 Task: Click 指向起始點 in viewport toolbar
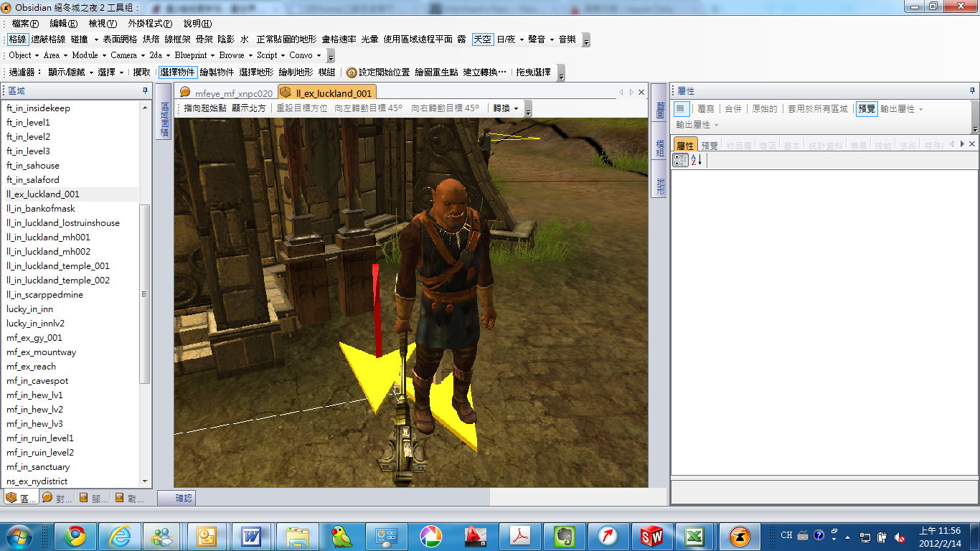tap(205, 108)
